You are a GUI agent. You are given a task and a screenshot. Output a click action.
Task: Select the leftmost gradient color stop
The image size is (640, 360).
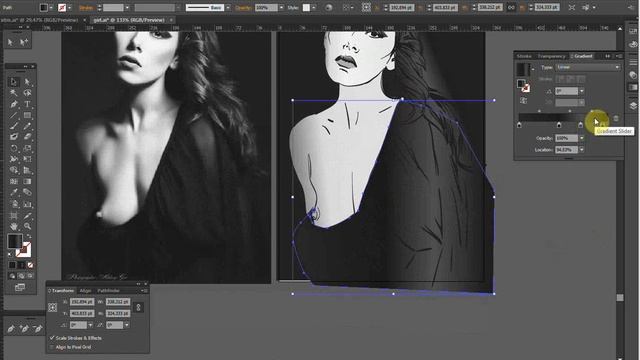[x=519, y=125]
